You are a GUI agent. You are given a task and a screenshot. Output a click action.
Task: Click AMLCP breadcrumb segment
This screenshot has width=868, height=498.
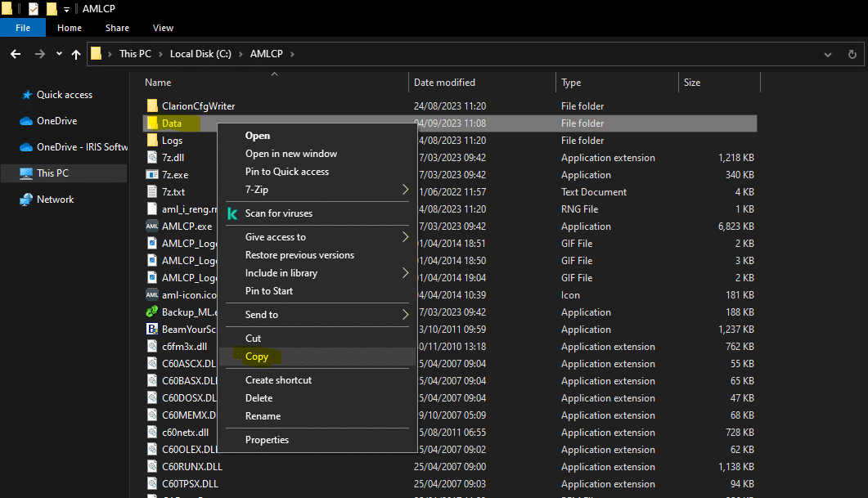click(266, 54)
